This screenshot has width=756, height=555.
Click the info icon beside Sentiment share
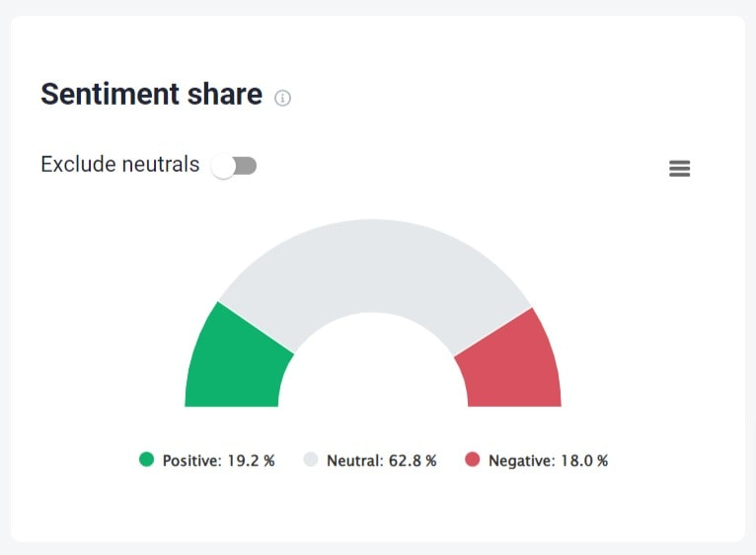point(282,98)
